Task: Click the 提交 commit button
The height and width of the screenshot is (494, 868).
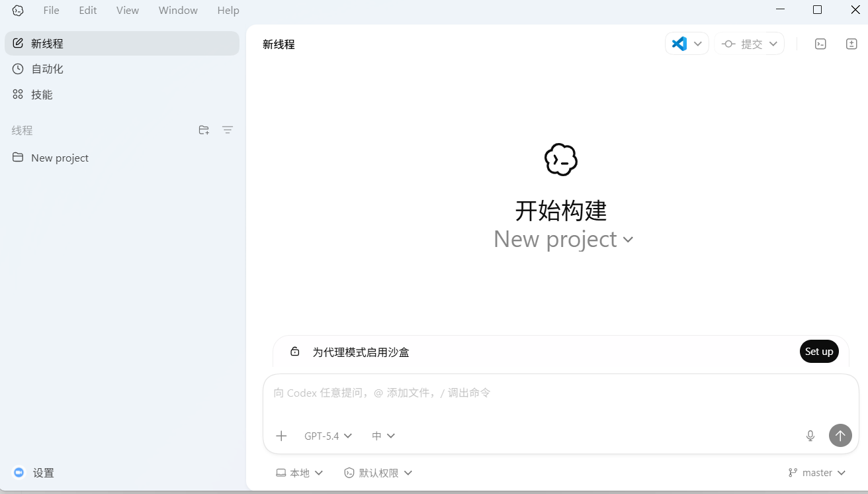Action: point(742,44)
